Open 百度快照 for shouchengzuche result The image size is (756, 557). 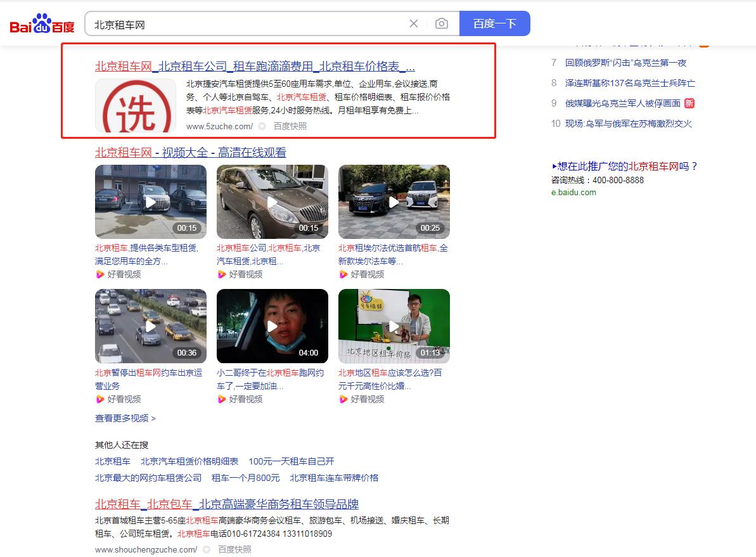234,550
